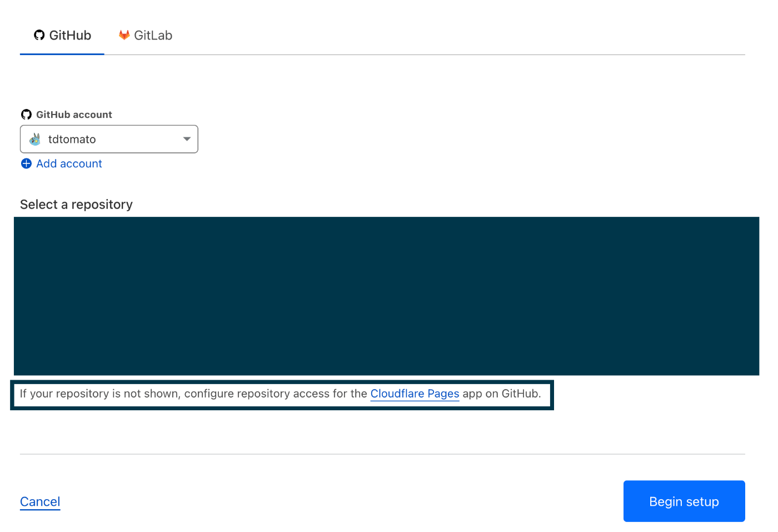778x532 pixels.
Task: Click the dropdown arrow beside tdtomato
Action: (187, 139)
